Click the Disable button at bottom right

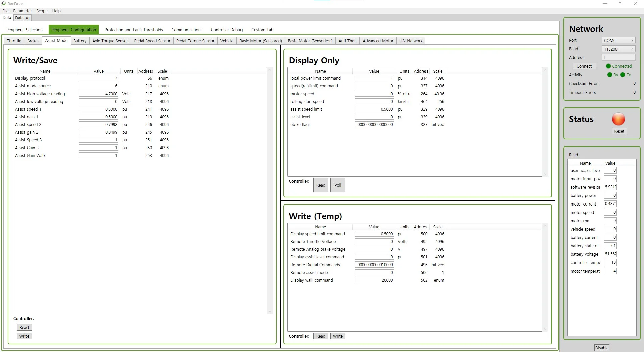tap(601, 348)
